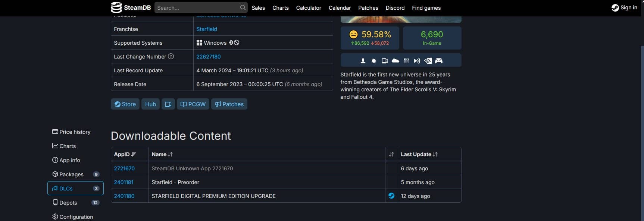Screen dimensions: 644x221
Task: Open App info sidebar tab
Action: click(75, 160)
